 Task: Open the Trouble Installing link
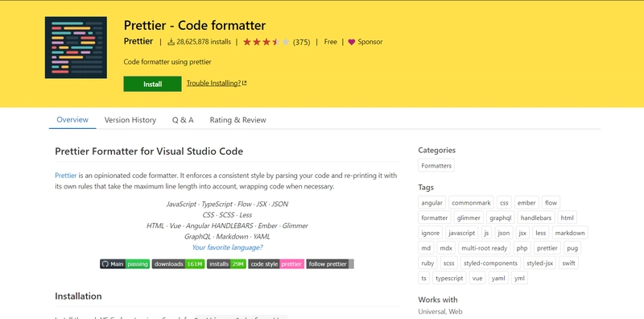[x=217, y=83]
